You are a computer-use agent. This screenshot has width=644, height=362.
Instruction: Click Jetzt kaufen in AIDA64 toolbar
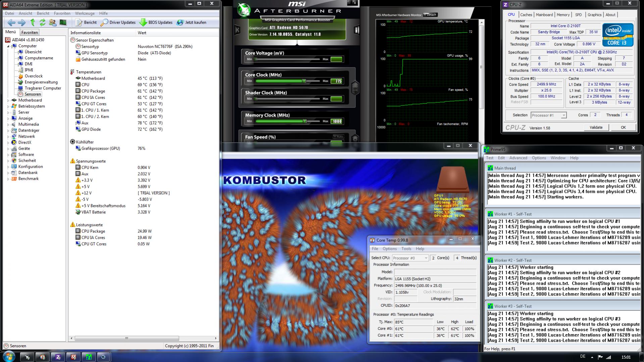(x=192, y=22)
